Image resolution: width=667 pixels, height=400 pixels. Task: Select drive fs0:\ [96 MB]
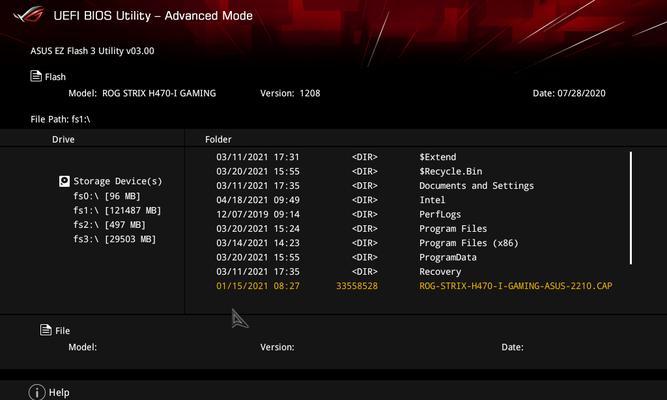pos(107,196)
